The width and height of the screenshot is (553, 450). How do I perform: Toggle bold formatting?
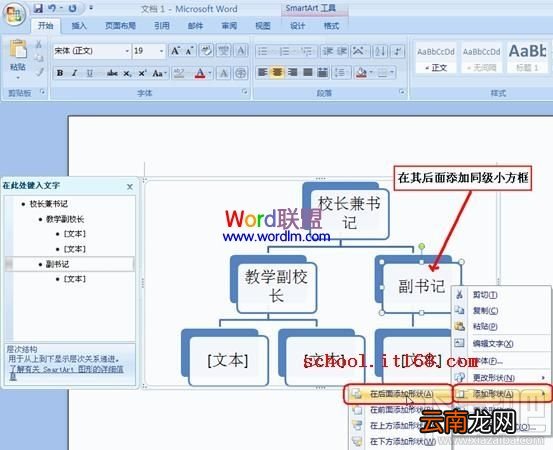click(x=60, y=73)
